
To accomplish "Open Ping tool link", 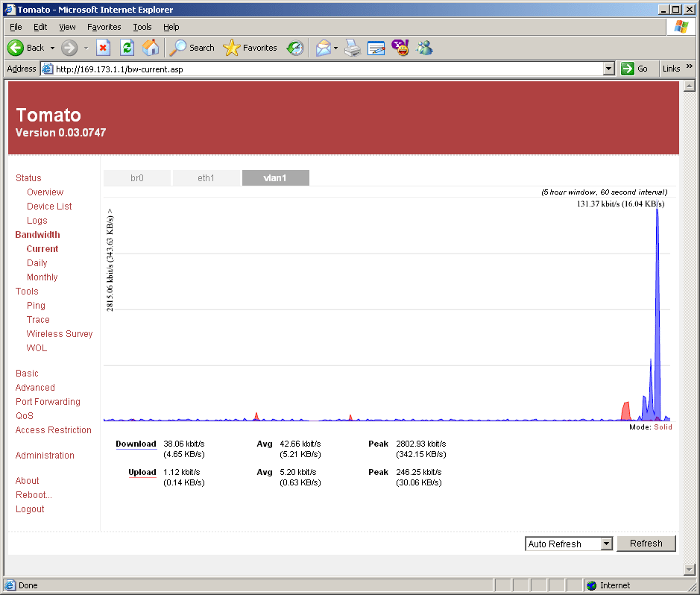I will click(37, 305).
